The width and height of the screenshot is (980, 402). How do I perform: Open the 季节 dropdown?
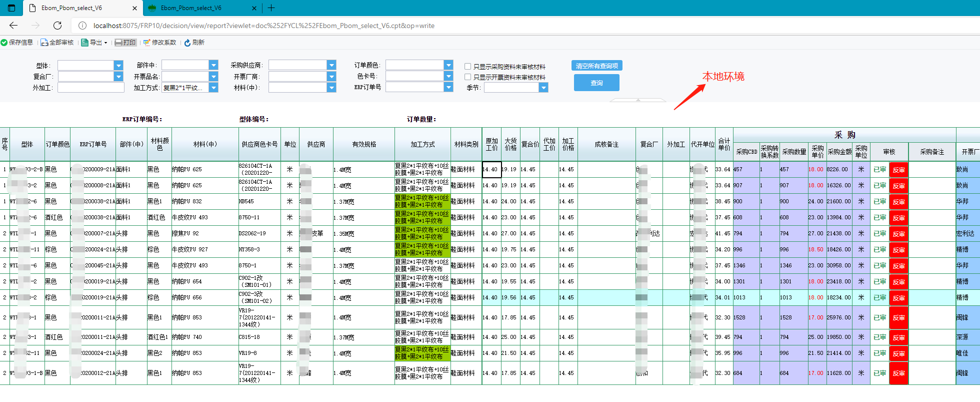pyautogui.click(x=543, y=88)
